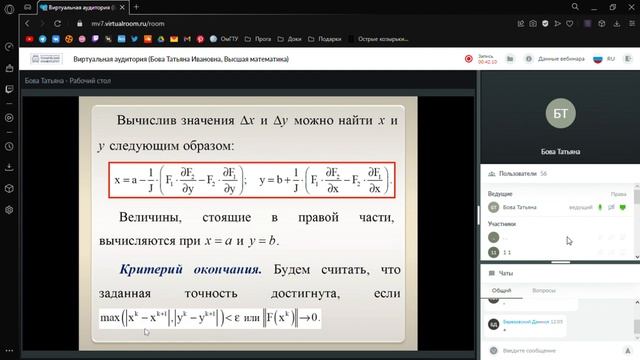Screen dimensions: 640x360
Task: Open the Opera menu logo
Action: pyautogui.click(x=9, y=9)
